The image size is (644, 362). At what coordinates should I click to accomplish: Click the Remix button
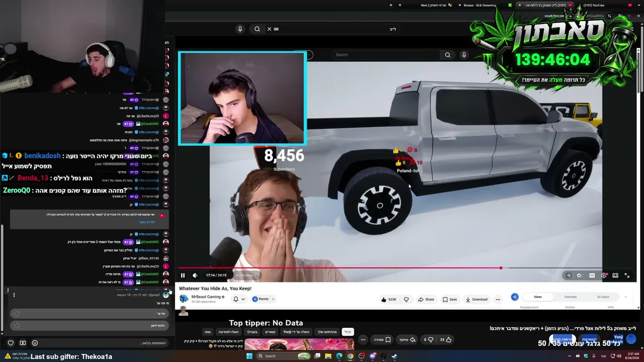tap(261, 299)
